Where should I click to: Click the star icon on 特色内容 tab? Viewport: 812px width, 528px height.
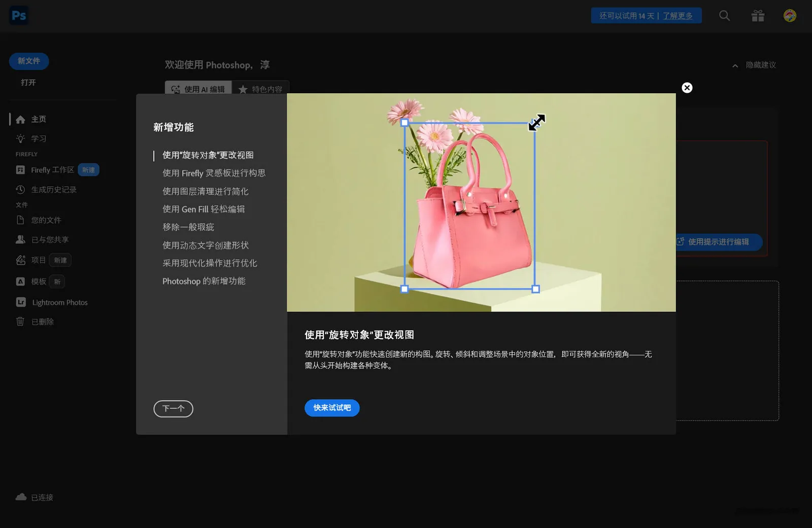tap(243, 89)
